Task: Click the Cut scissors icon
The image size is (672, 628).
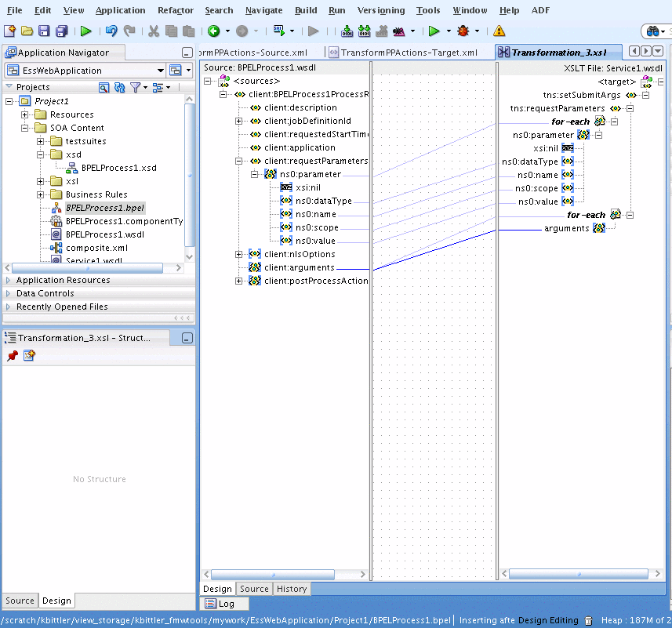Action: coord(154,31)
